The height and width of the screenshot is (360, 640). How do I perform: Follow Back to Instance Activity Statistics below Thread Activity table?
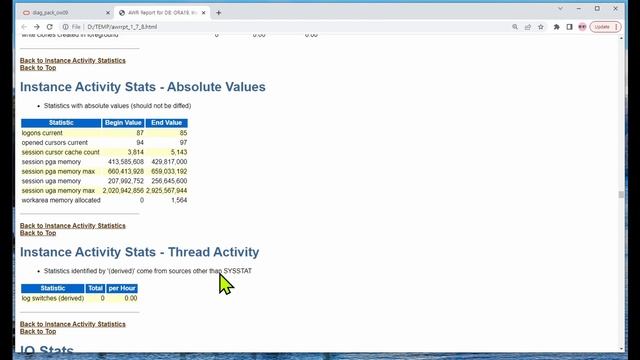(73, 324)
